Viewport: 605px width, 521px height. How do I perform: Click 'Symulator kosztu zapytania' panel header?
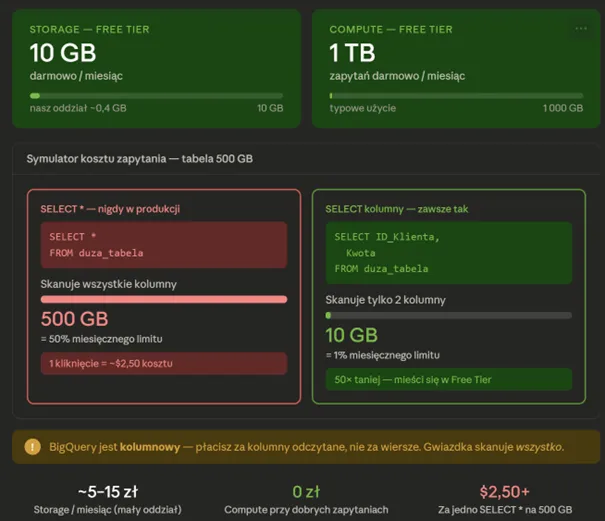tap(140, 159)
